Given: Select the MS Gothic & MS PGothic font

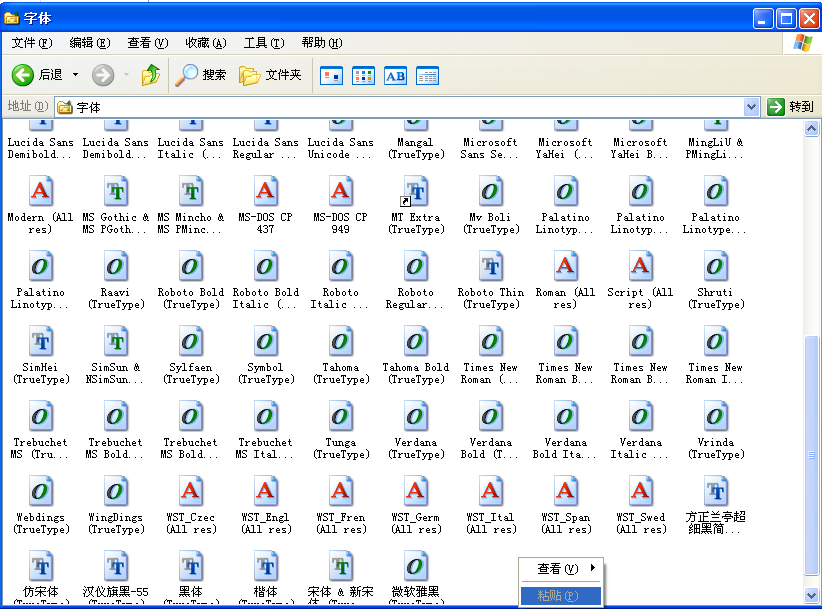Looking at the screenshot, I should click(115, 192).
